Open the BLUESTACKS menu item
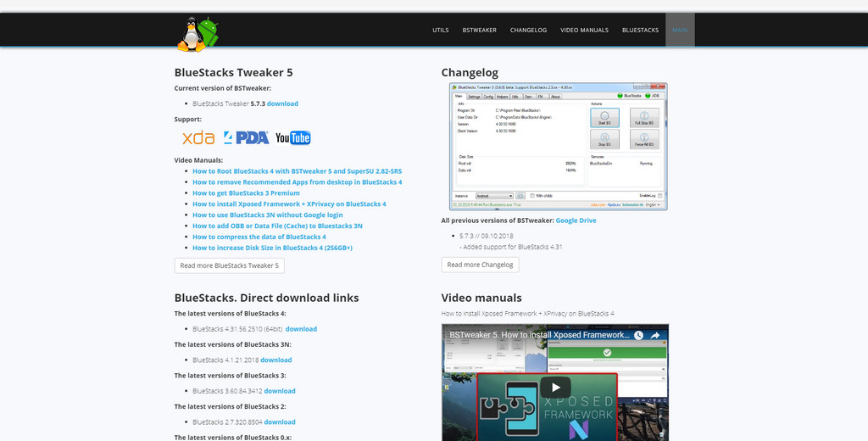This screenshot has width=868, height=441. click(640, 30)
